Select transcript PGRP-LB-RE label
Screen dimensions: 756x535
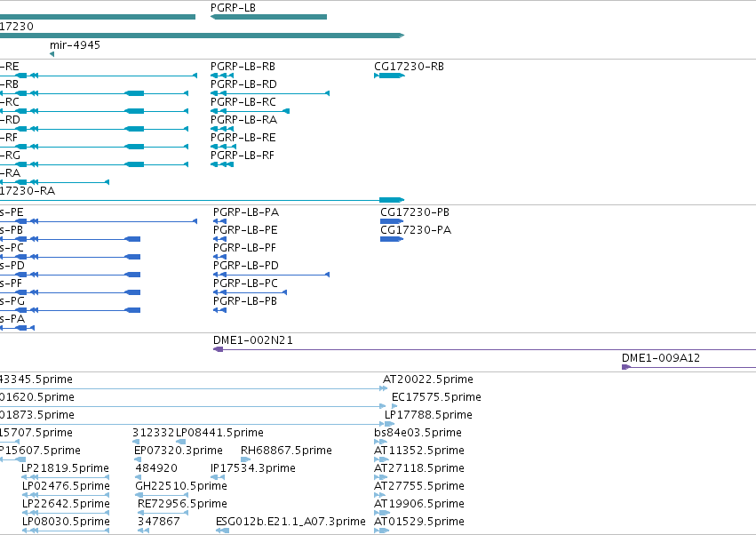[x=243, y=138]
